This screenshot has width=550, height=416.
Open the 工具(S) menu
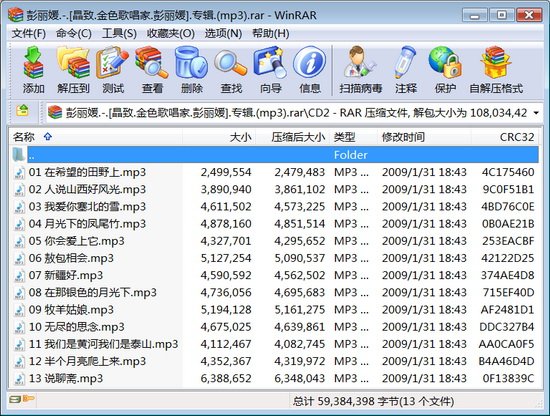(119, 34)
